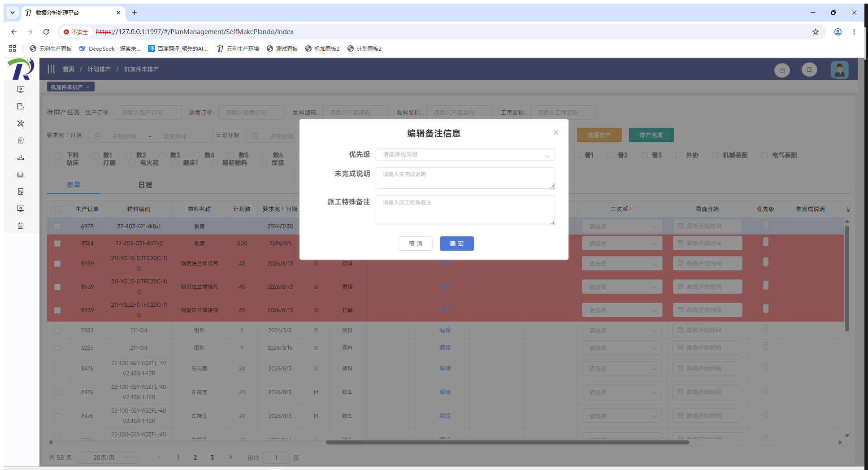This screenshot has width=868, height=470.
Task: Click the horizontal table scrollbar
Action: pyautogui.click(x=508, y=442)
